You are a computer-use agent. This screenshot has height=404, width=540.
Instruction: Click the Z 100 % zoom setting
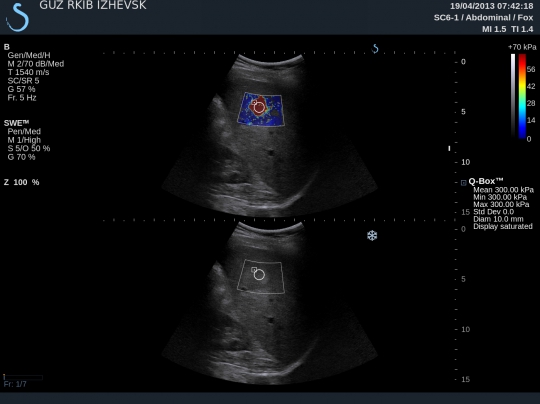coord(21,182)
